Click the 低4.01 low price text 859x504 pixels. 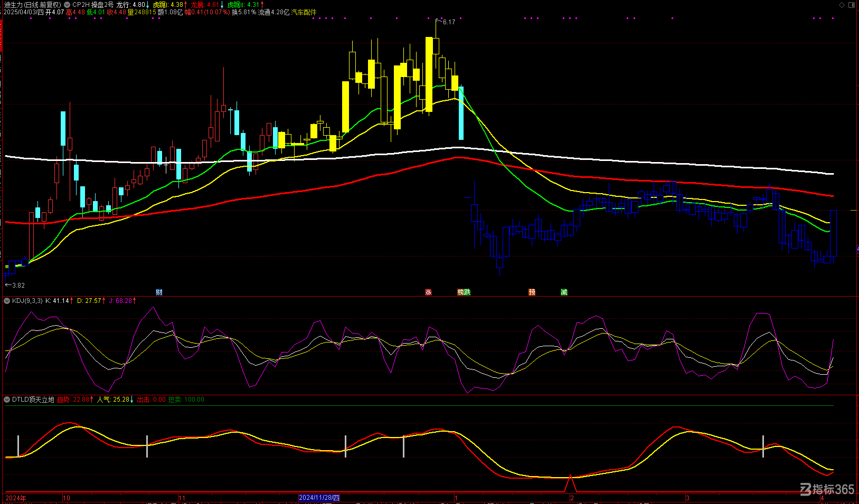pyautogui.click(x=96, y=12)
